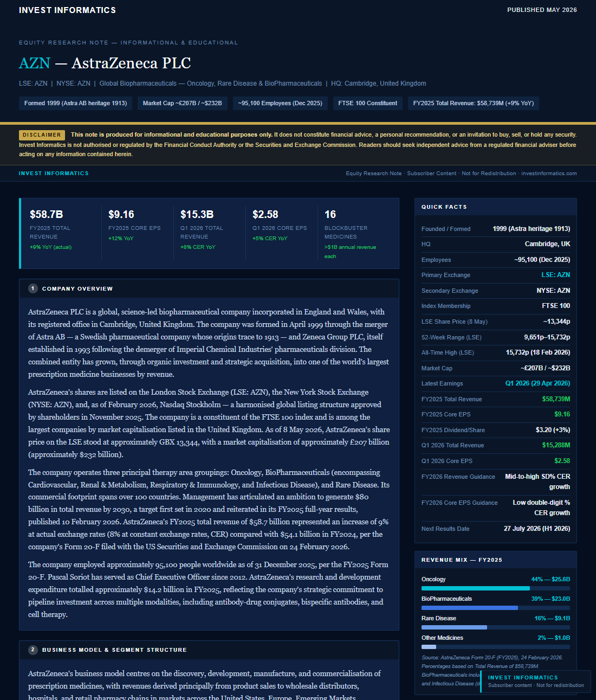Click the BUSINESS MODEL & SEGMENT STRUCTURE heading
Viewport: 596px width, 700px height.
114,650
